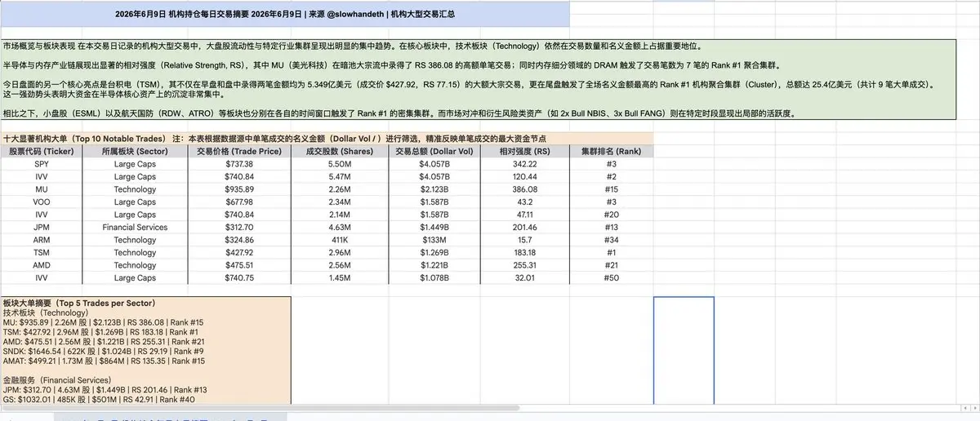This screenshot has height=421, width=980.
Task: Select the 相对强度 (RS) header cell
Action: pos(527,152)
